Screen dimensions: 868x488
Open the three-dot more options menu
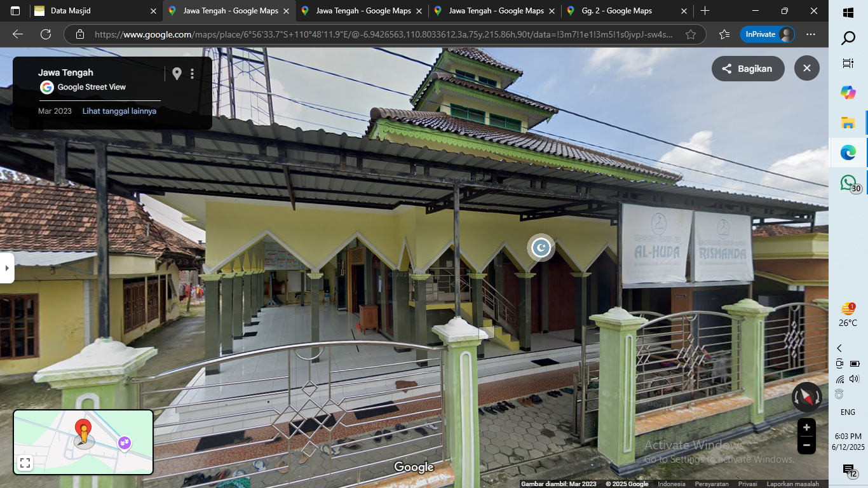[x=192, y=74]
